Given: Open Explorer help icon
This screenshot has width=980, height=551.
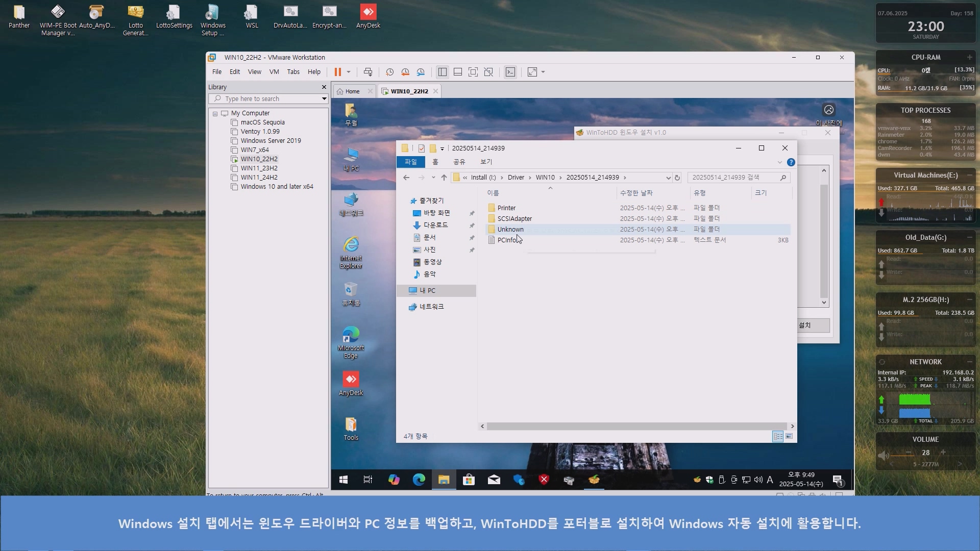Looking at the screenshot, I should tap(791, 162).
